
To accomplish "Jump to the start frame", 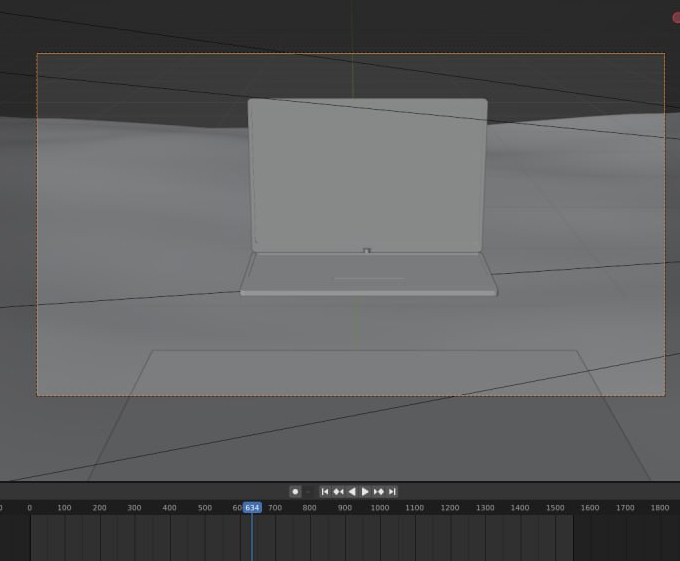I will [325, 492].
